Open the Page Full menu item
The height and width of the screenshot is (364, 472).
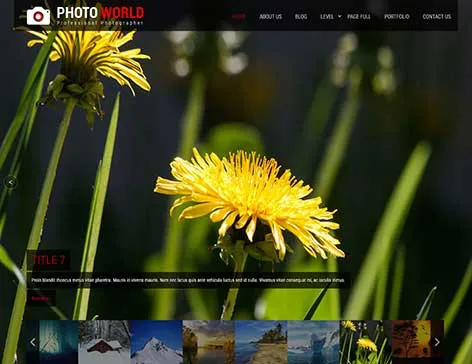[359, 16]
